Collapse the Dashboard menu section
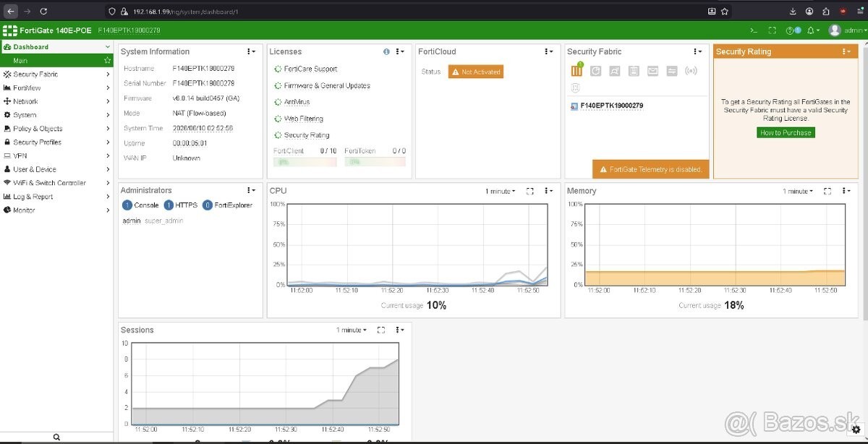Viewport: 868px width, 444px height. [56, 47]
